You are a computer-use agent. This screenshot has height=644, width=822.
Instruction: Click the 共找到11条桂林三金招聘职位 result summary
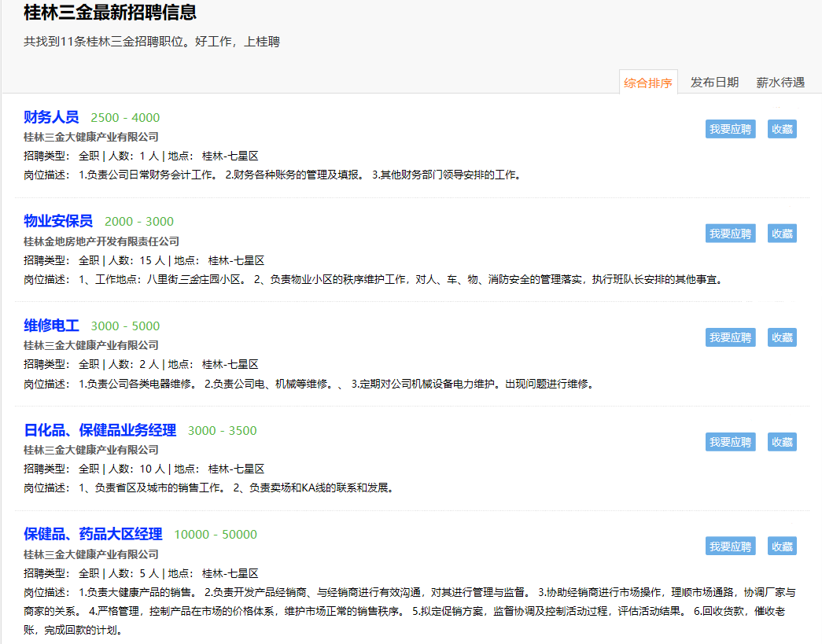coord(152,42)
